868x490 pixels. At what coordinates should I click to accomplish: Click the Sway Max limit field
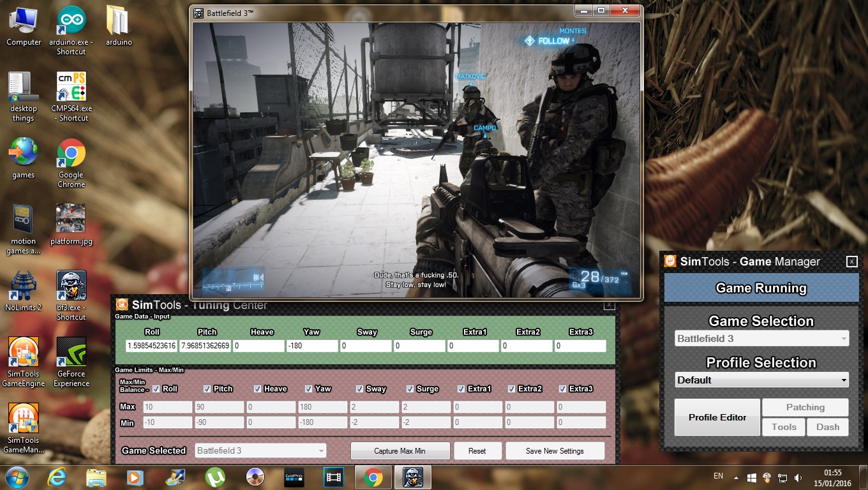coord(374,407)
